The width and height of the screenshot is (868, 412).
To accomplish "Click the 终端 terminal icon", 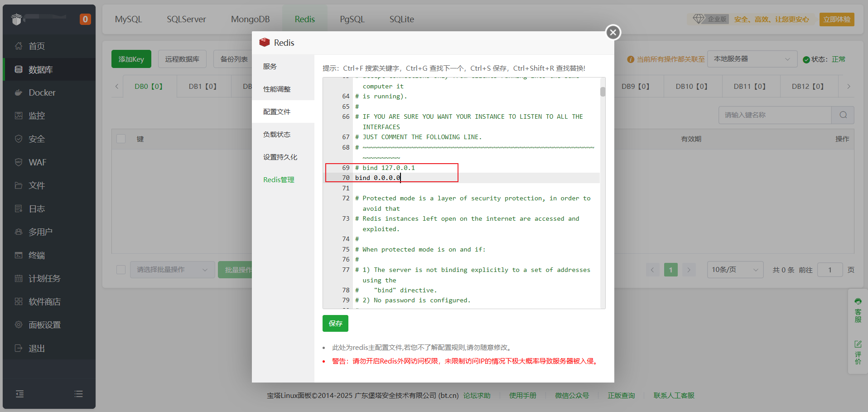I will pyautogui.click(x=19, y=255).
